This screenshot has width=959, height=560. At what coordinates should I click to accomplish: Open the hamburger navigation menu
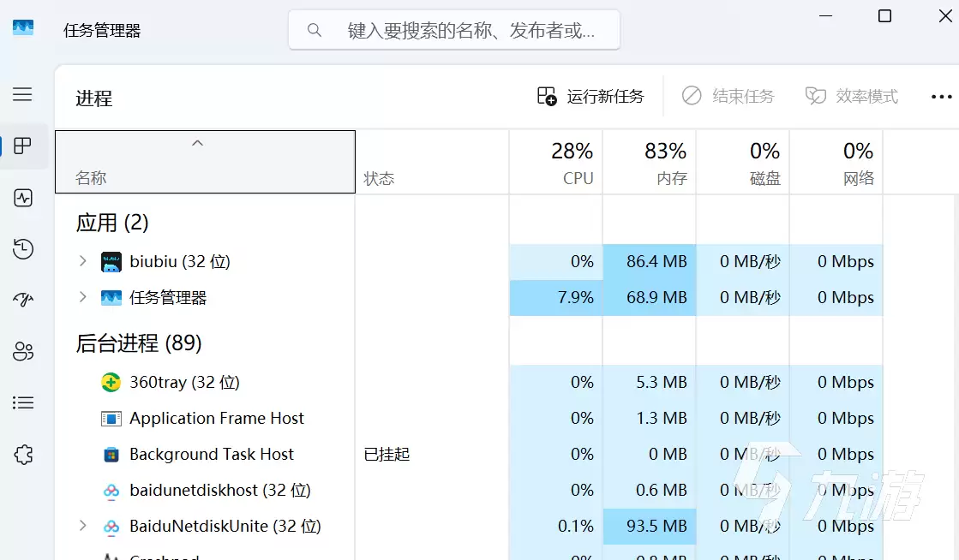[22, 94]
